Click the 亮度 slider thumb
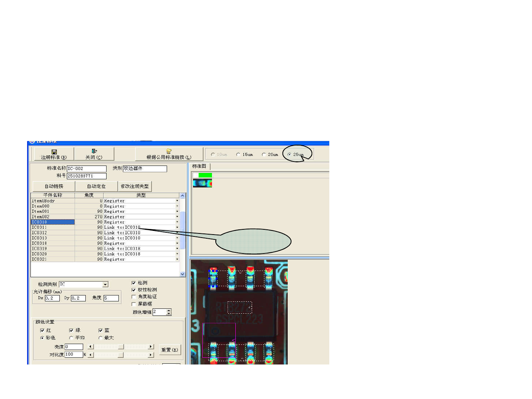 tap(121, 347)
